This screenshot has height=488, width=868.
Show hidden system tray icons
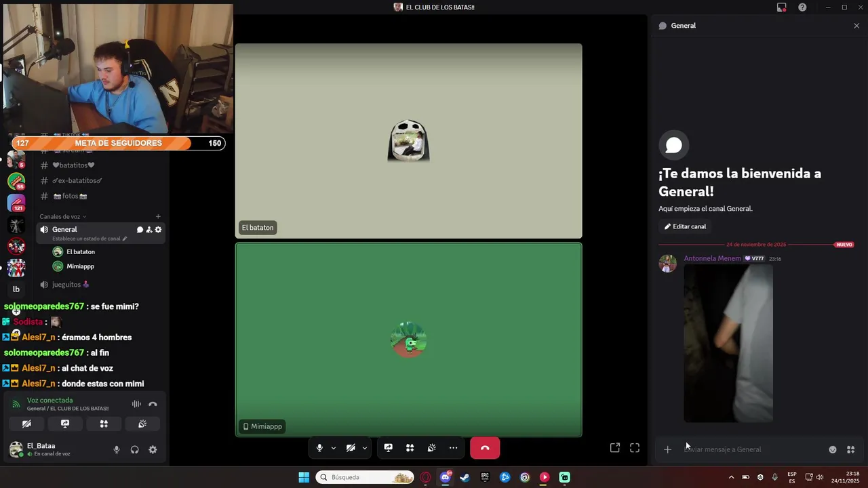click(731, 477)
